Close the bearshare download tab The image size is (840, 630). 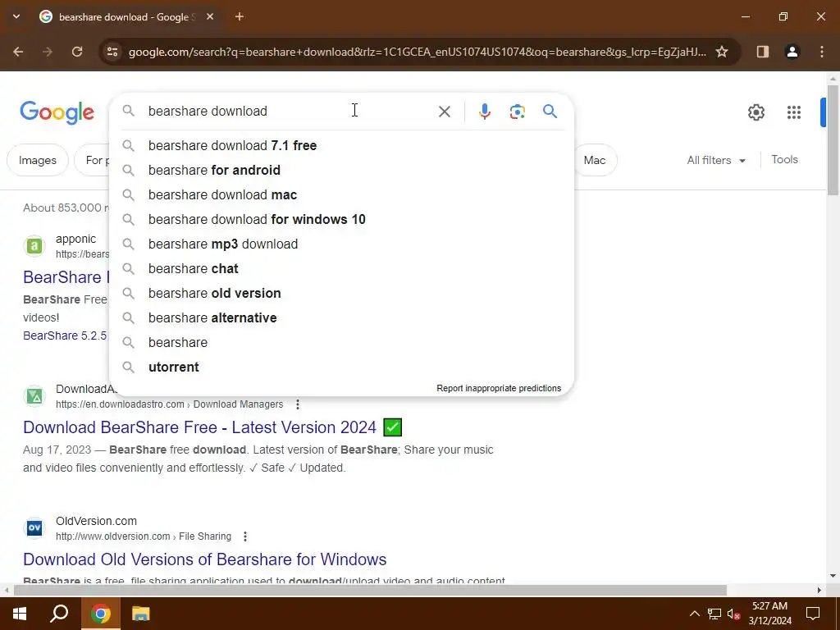pyautogui.click(x=210, y=16)
